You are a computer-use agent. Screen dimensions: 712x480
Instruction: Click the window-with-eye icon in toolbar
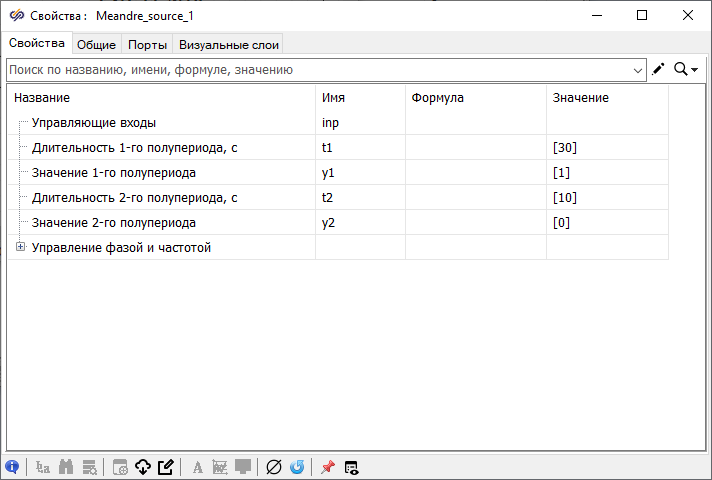[x=351, y=467]
